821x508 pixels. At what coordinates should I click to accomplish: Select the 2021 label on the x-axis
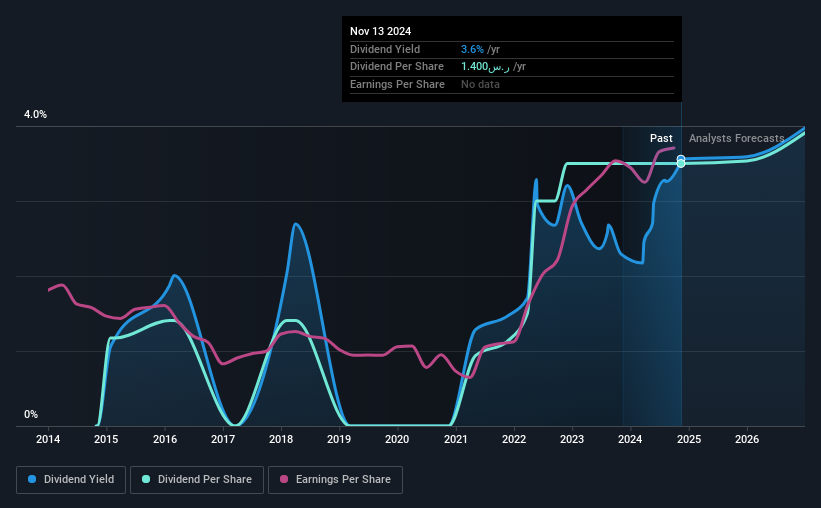pyautogui.click(x=456, y=439)
